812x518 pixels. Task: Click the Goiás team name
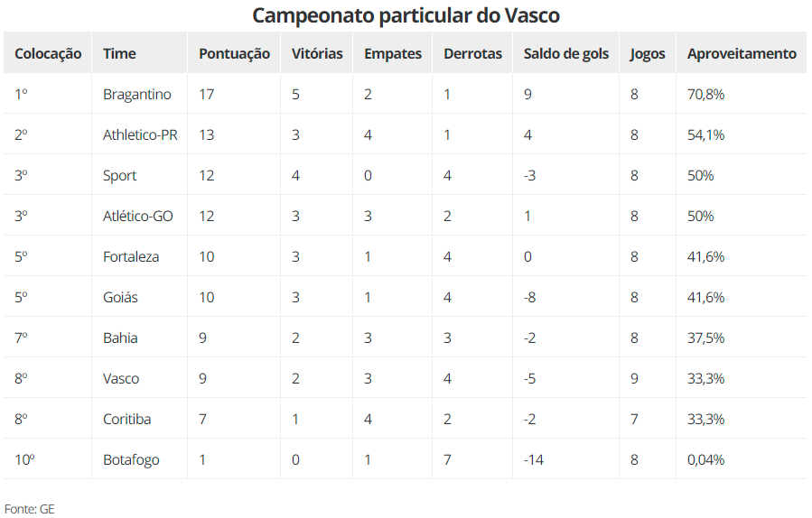120,297
